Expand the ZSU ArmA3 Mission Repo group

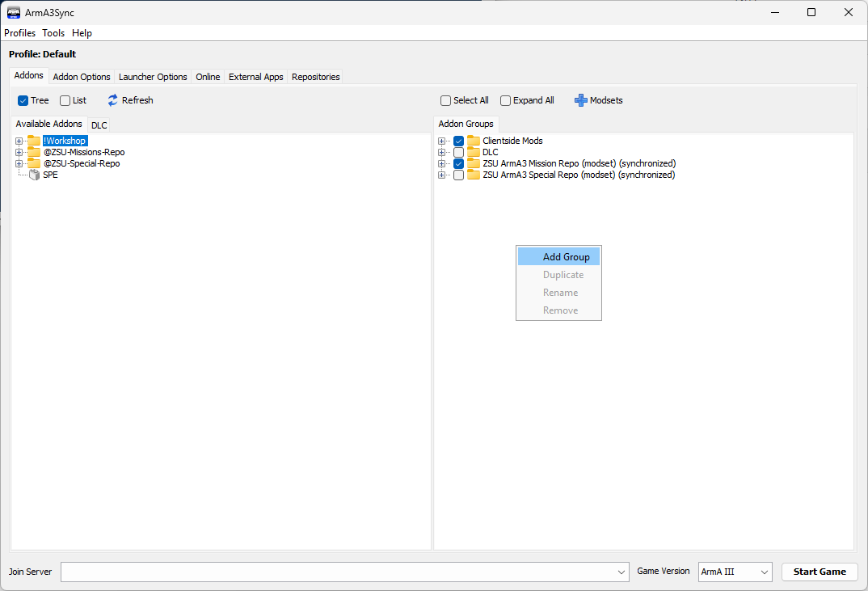click(442, 163)
